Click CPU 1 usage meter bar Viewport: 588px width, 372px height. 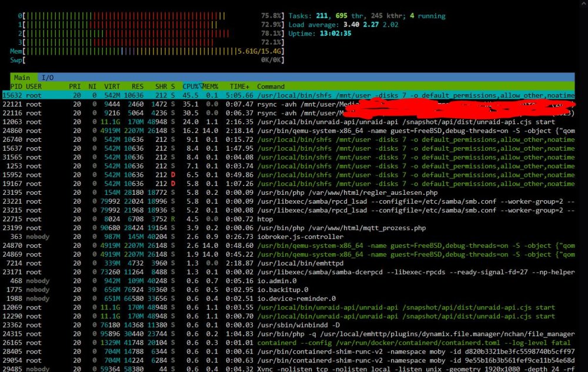pos(151,25)
